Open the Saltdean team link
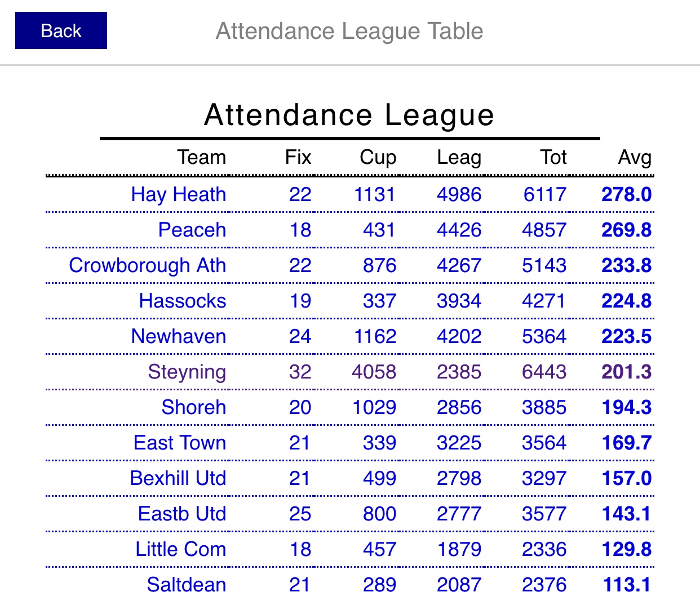 (186, 585)
